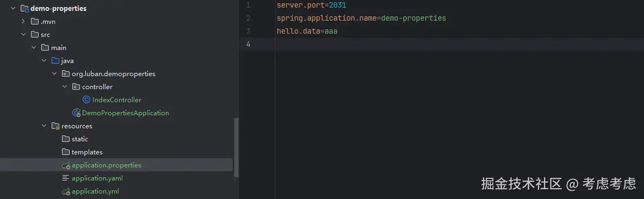Expand the .mvn folder chevron
This screenshot has height=199, width=644.
tap(23, 21)
